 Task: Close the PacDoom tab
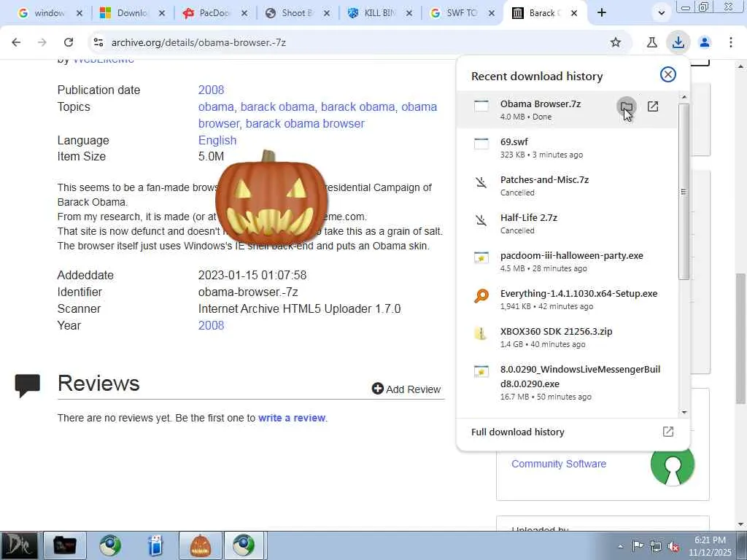point(244,13)
